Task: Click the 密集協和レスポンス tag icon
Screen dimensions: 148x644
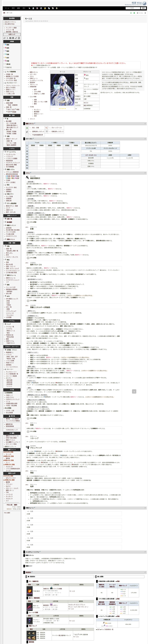Action: click(x=46, y=131)
